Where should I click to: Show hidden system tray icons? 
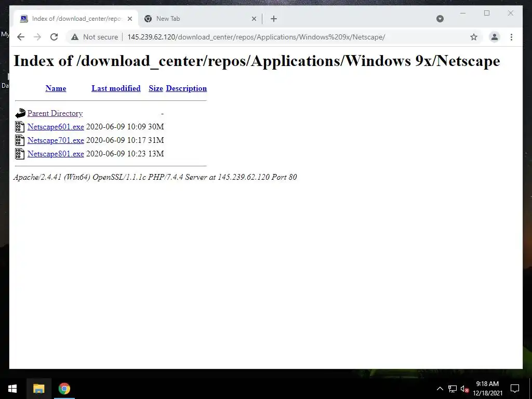[440, 389]
